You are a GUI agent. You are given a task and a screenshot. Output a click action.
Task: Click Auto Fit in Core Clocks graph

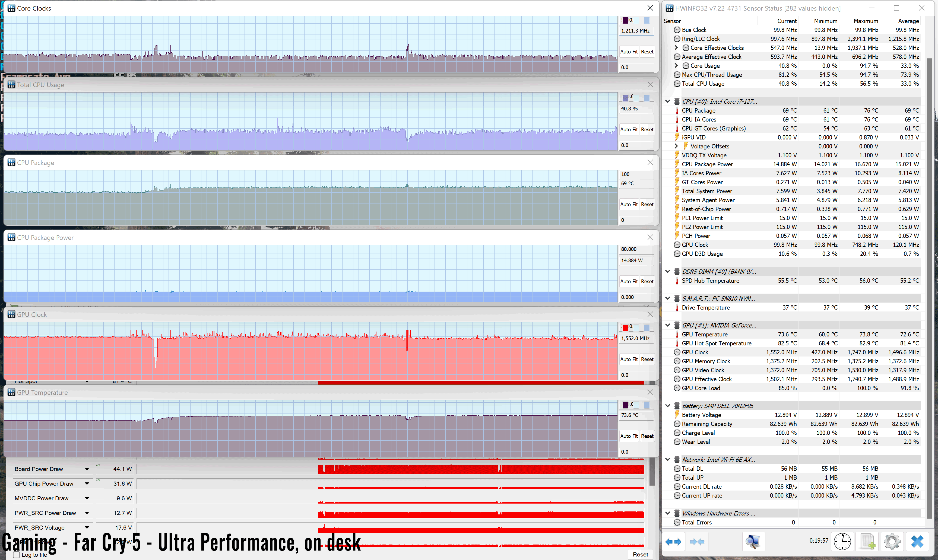[x=629, y=52]
